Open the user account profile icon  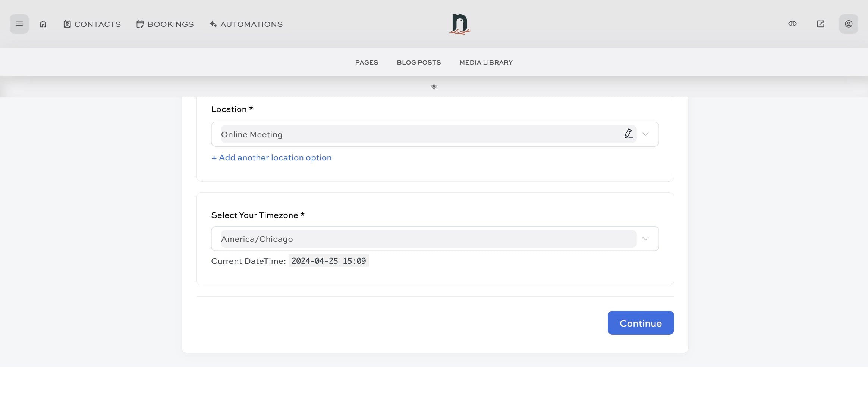point(848,24)
